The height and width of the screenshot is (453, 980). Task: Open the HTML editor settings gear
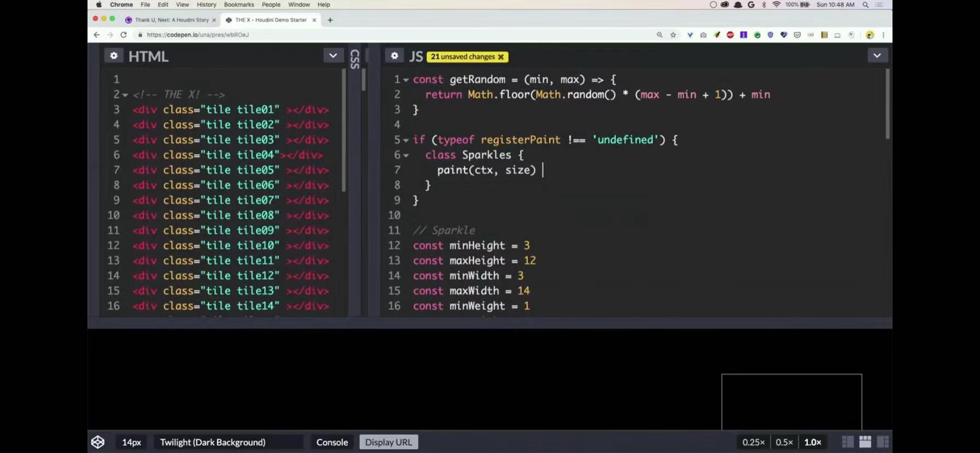(x=113, y=56)
